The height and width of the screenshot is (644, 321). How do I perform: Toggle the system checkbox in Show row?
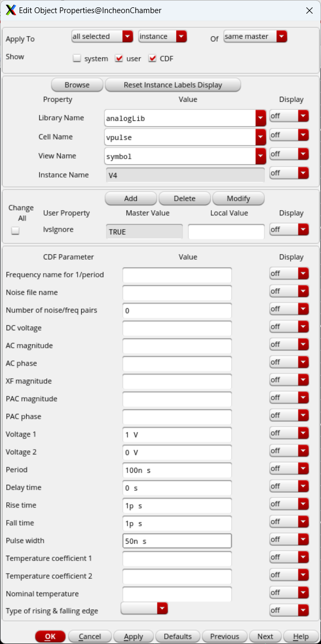tap(77, 59)
